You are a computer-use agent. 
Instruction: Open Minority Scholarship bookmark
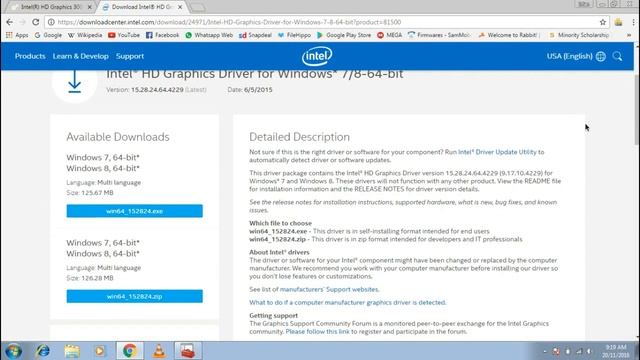[579, 35]
